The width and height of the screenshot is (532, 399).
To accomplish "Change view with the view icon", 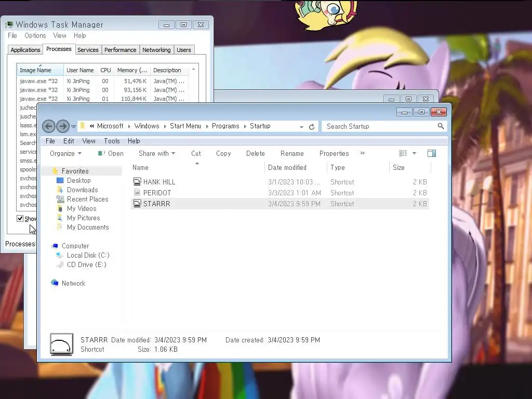I will (403, 153).
